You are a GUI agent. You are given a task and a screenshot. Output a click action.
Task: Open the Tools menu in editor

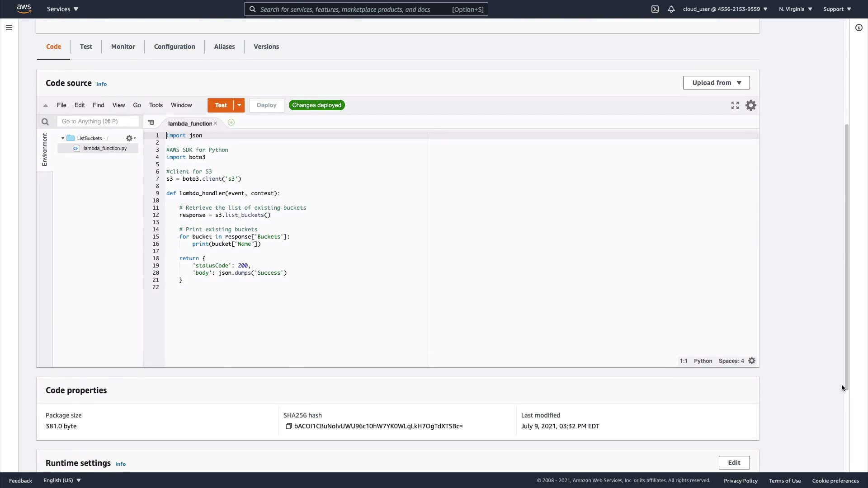(156, 105)
